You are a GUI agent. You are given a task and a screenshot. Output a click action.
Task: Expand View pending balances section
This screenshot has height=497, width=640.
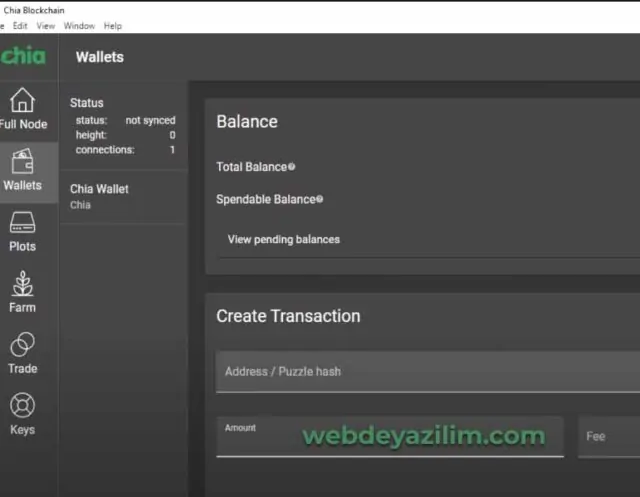284,239
